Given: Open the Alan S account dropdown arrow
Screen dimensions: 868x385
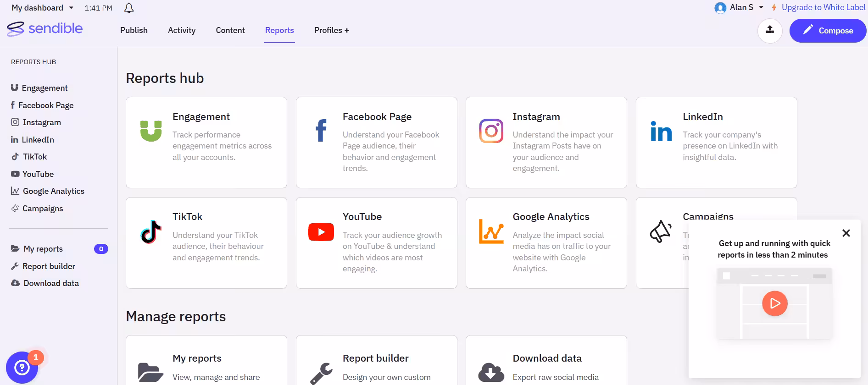Looking at the screenshot, I should click(761, 7).
